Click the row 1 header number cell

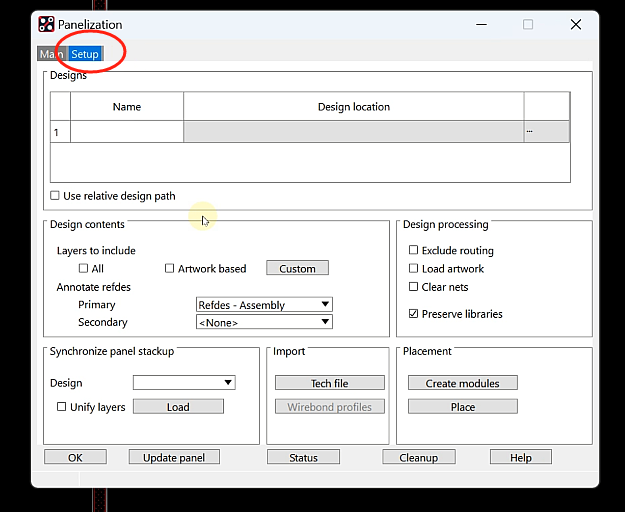tap(60, 132)
